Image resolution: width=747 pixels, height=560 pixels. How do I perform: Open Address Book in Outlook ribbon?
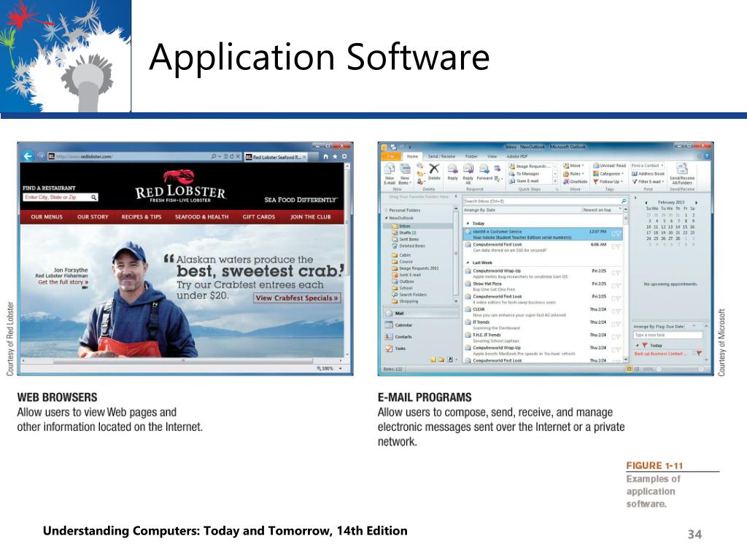[648, 174]
